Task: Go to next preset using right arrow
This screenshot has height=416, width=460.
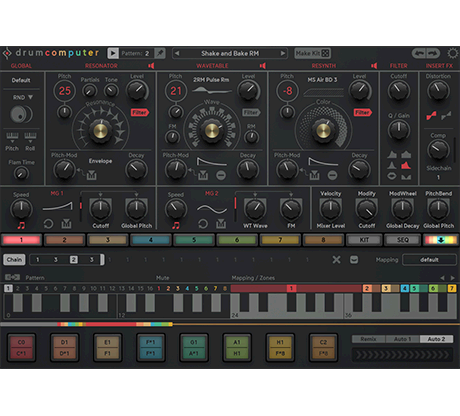Action: click(x=282, y=53)
